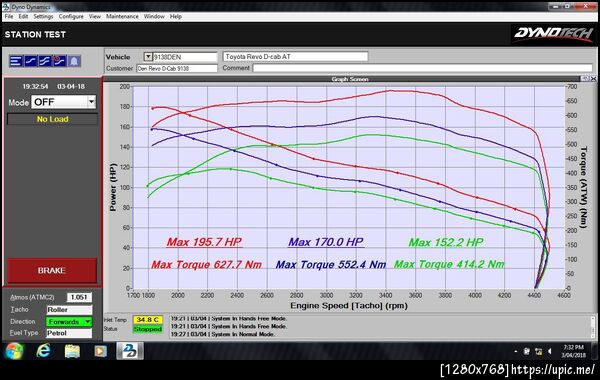
Task: Click the red Max 195.7 HP label
Action: click(204, 242)
